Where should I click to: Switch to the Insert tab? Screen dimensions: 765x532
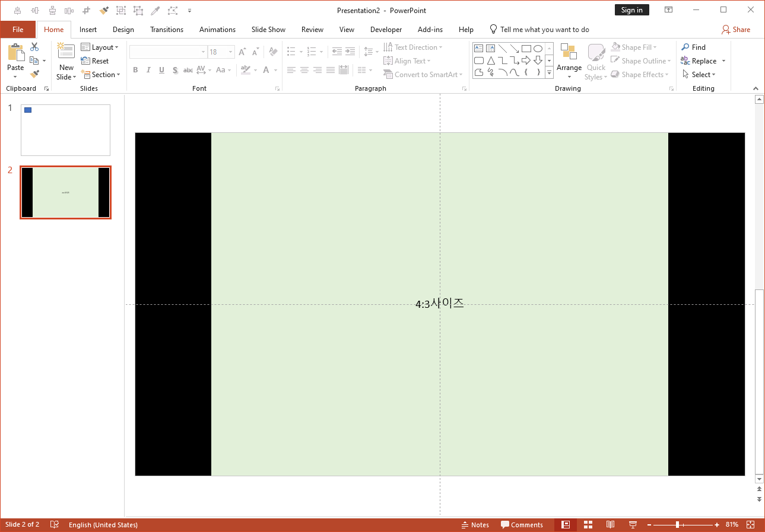tap(88, 29)
